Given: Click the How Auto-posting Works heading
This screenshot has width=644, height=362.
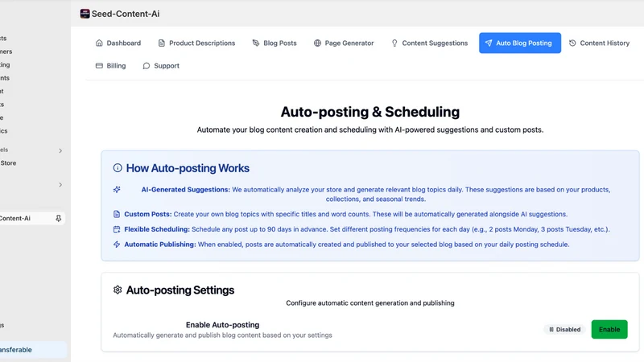Looking at the screenshot, I should [x=188, y=168].
